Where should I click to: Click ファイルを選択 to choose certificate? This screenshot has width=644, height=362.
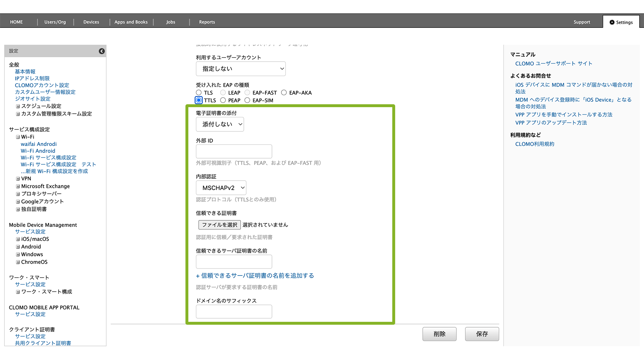coord(219,225)
